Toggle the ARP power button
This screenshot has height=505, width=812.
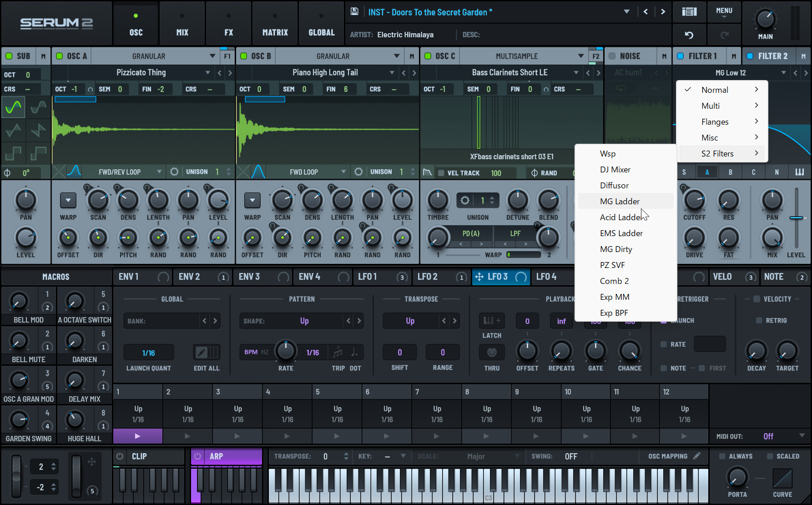pyautogui.click(x=198, y=456)
